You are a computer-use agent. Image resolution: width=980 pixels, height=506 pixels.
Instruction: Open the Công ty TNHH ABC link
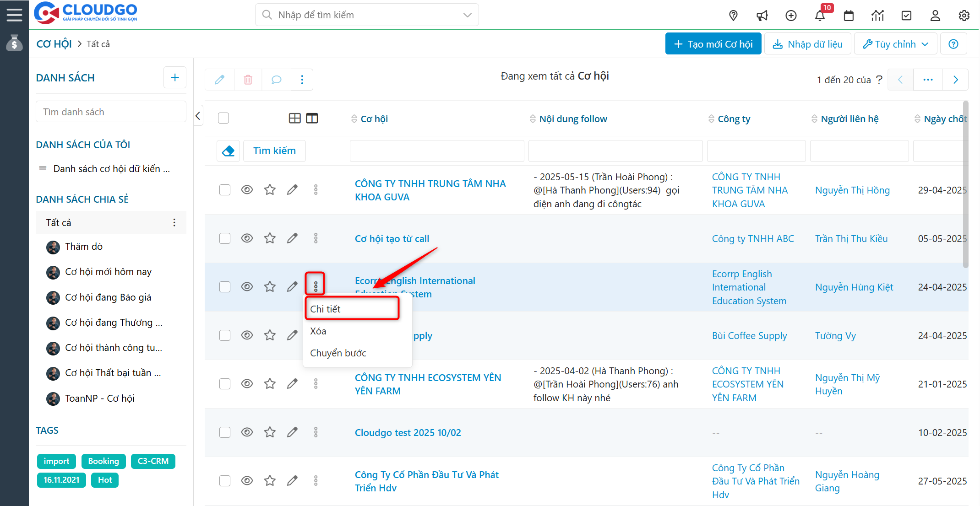752,238
